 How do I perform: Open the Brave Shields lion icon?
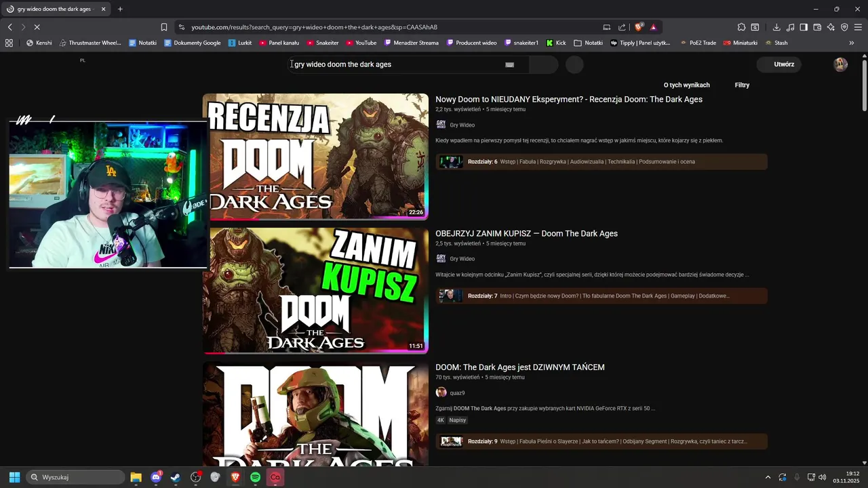639,27
